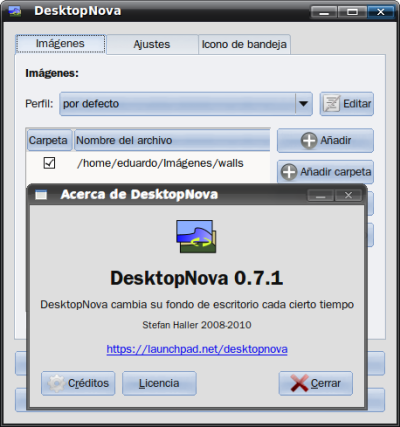
Task: Click the DesktopNova description text in About
Action: coord(197,305)
